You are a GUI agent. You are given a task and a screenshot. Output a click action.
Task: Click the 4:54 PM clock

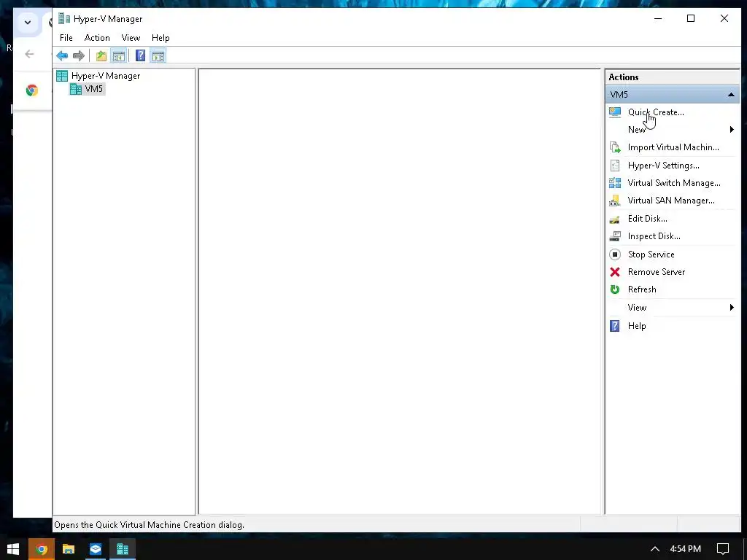coord(686,549)
